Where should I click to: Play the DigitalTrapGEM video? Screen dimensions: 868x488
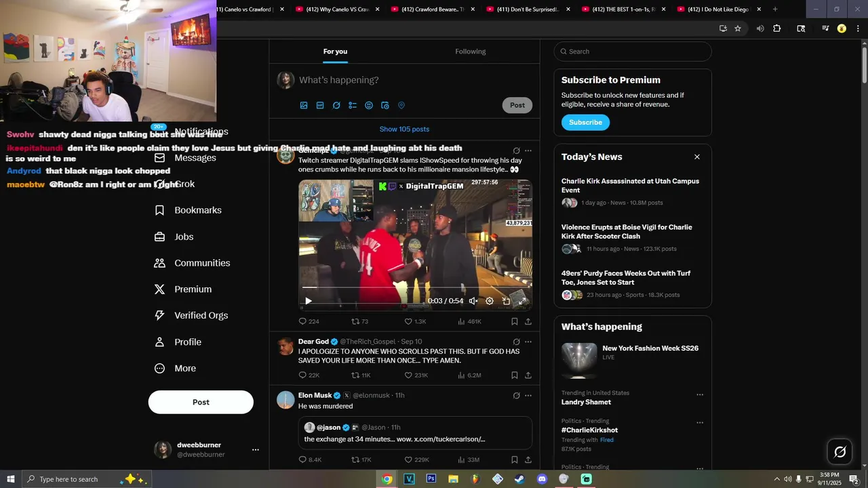(308, 301)
